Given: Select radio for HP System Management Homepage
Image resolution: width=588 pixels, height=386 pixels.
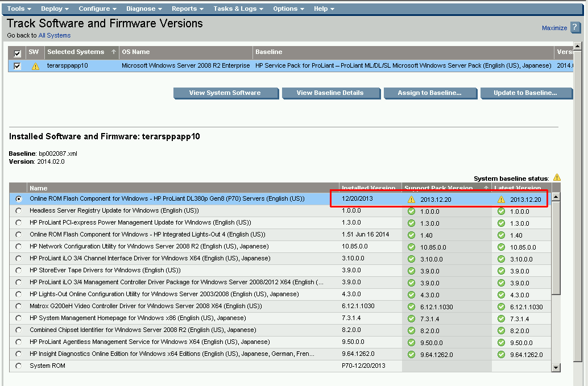Looking at the screenshot, I should point(18,318).
